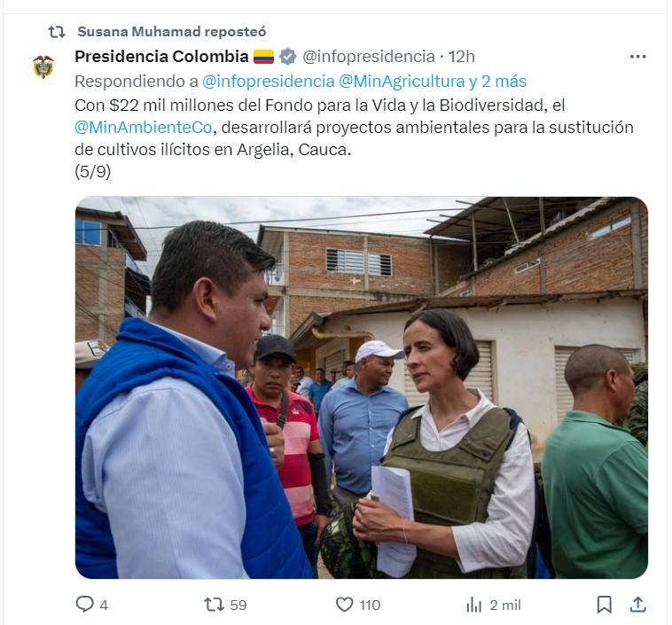
Task: Open the @infopresidencia handle beside name
Action: click(x=369, y=57)
